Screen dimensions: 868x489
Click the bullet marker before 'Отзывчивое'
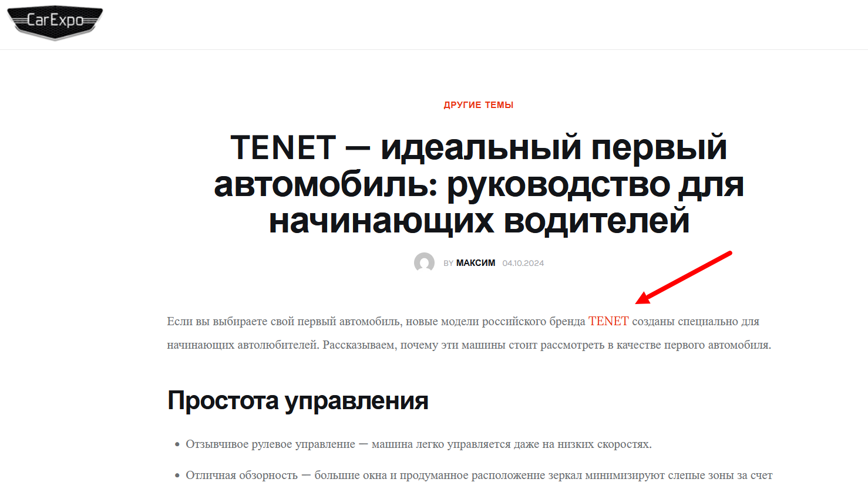coord(177,445)
